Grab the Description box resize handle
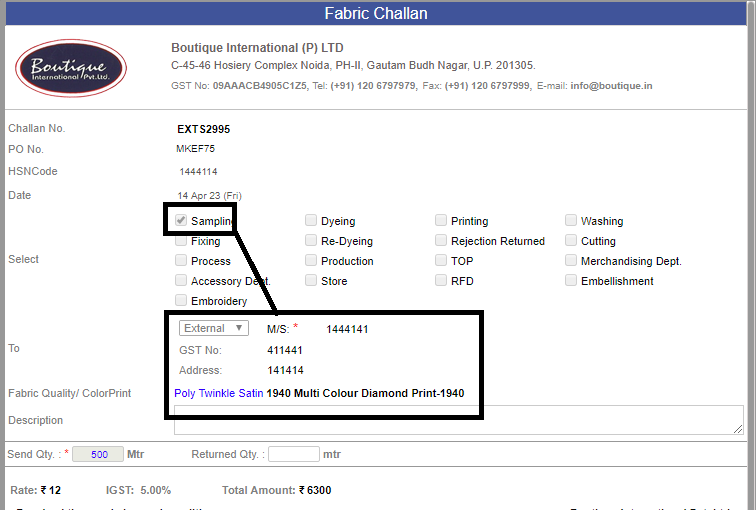 pos(738,429)
